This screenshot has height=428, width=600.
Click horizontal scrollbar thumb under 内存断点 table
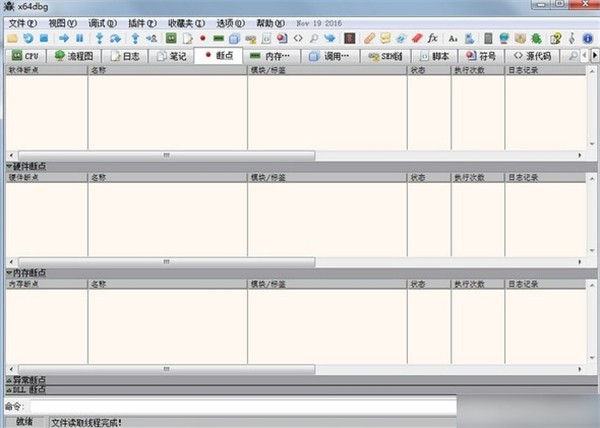click(x=166, y=369)
